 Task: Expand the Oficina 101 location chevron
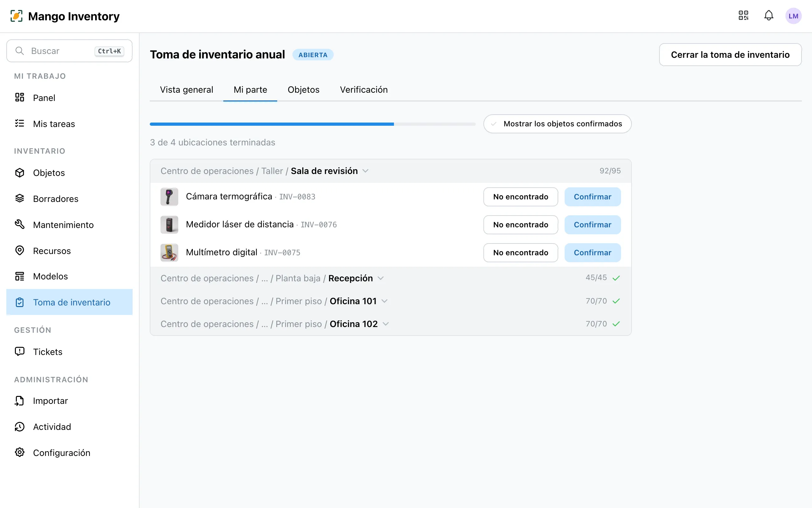coord(384,301)
